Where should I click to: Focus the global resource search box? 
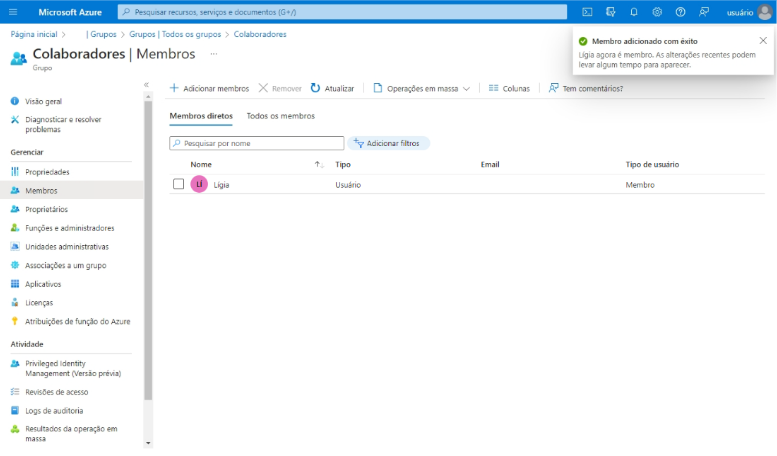click(342, 12)
